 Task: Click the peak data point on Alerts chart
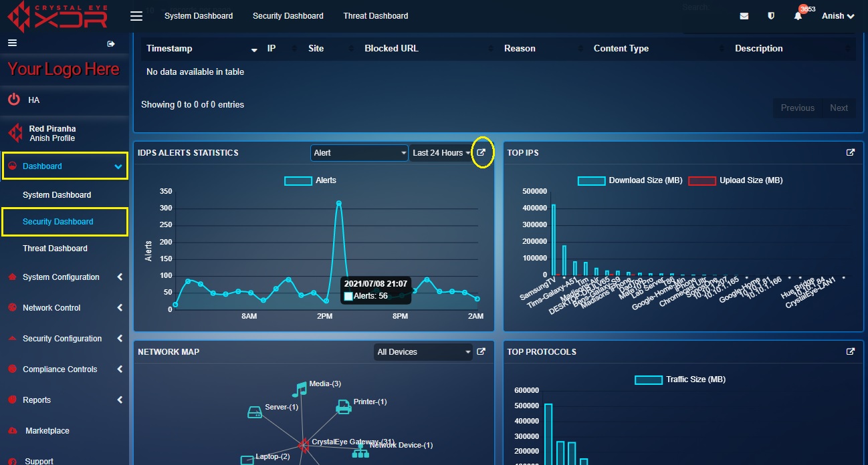(x=339, y=203)
